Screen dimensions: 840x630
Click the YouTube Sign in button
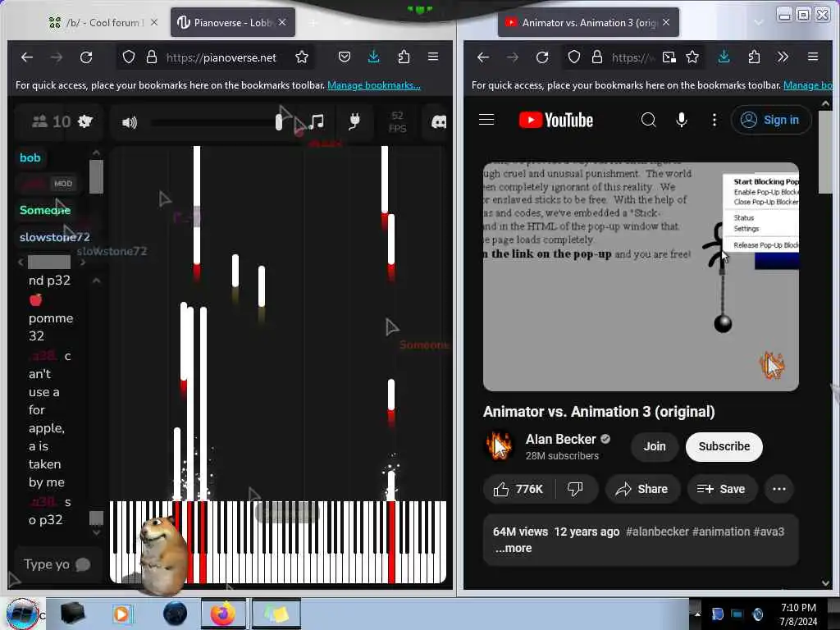coord(771,120)
